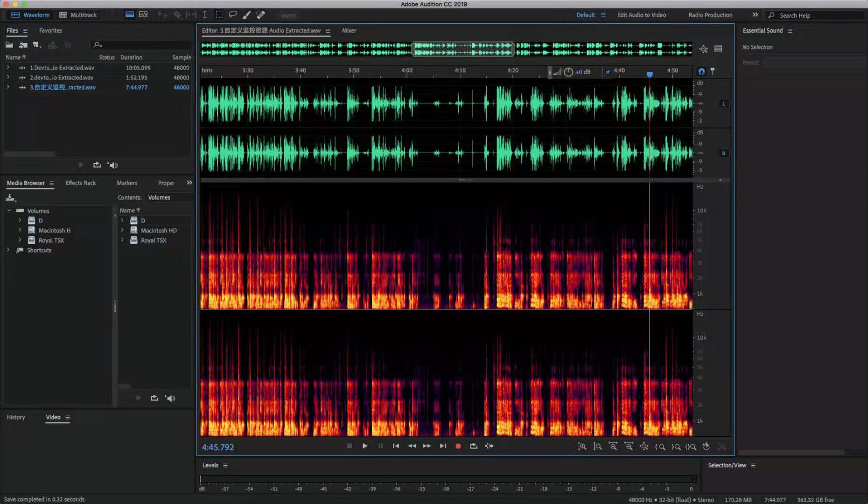Select the Time Selection tool
This screenshot has height=504, width=868.
[x=204, y=14]
